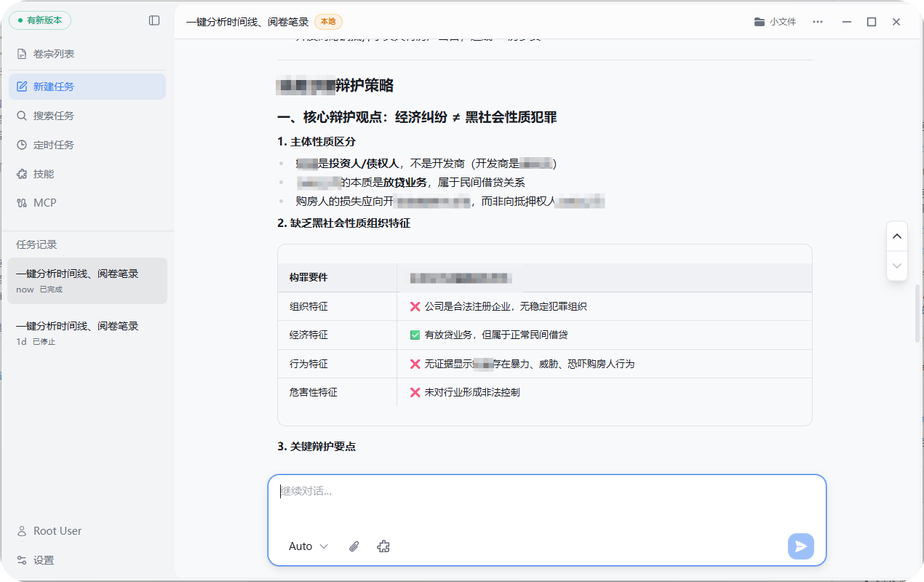924x582 pixels.
Task: Click the 有新版本 update badge
Action: pyautogui.click(x=40, y=20)
